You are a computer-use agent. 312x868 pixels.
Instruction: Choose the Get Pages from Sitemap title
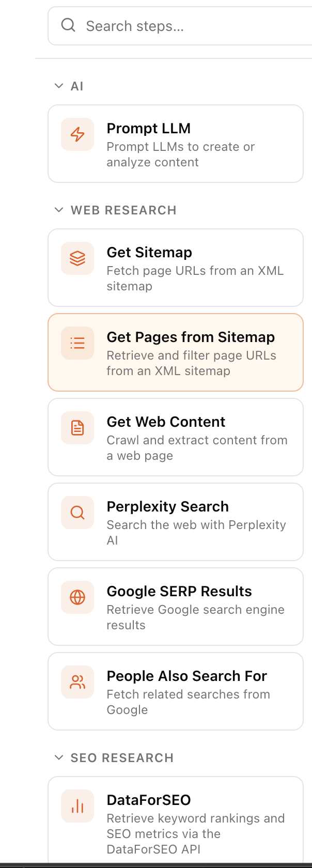pos(191,337)
